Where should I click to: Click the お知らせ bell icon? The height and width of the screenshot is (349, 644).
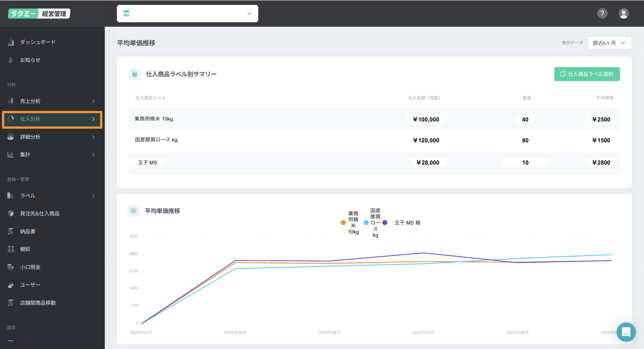point(11,60)
